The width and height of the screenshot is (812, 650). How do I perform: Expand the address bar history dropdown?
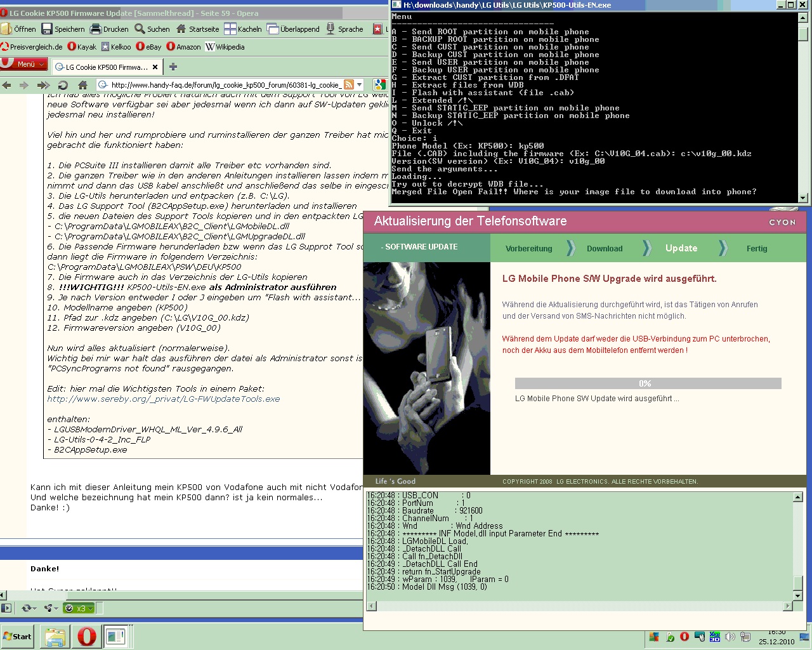360,84
